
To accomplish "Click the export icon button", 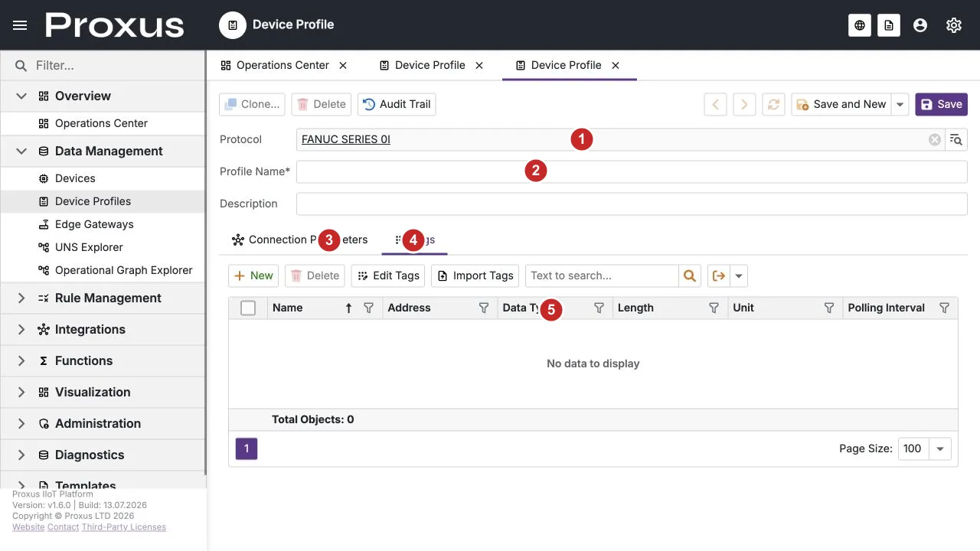I will 718,275.
